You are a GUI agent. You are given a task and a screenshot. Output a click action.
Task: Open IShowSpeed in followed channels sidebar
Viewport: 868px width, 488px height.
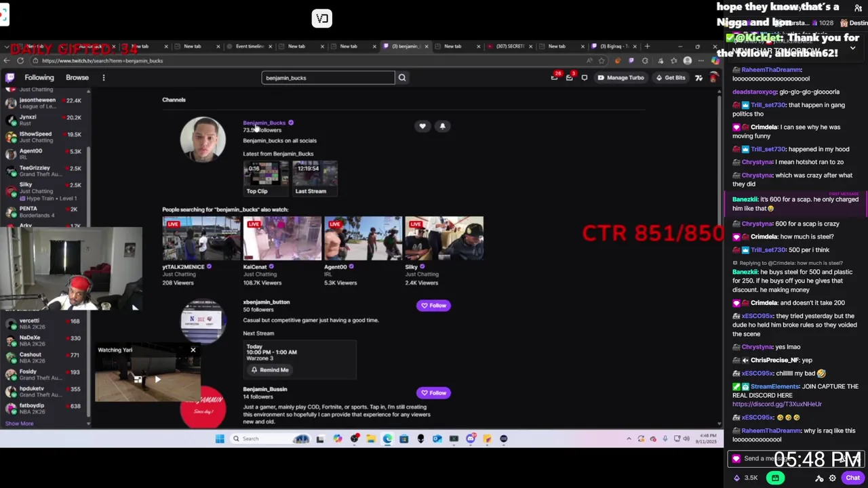pyautogui.click(x=44, y=137)
